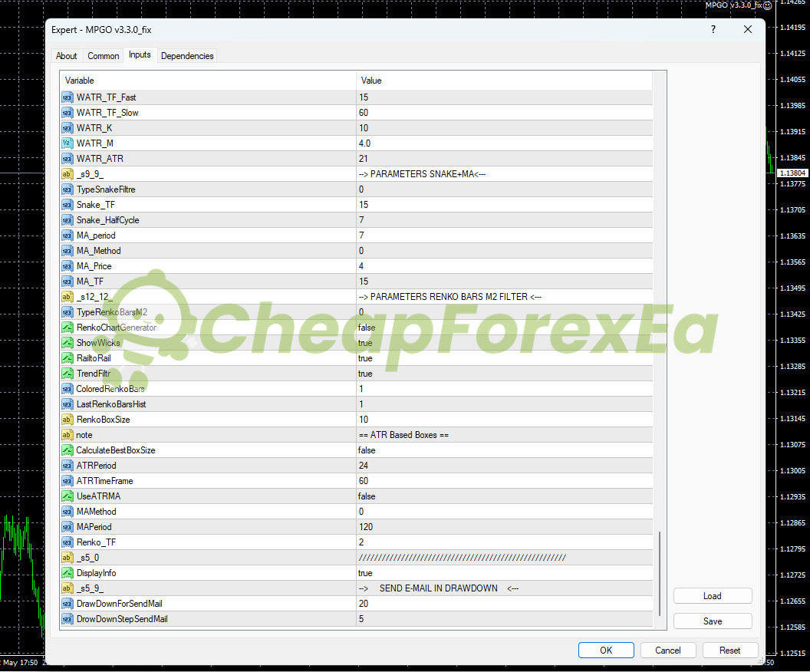
Task: Switch to the Common tab
Action: (x=104, y=56)
